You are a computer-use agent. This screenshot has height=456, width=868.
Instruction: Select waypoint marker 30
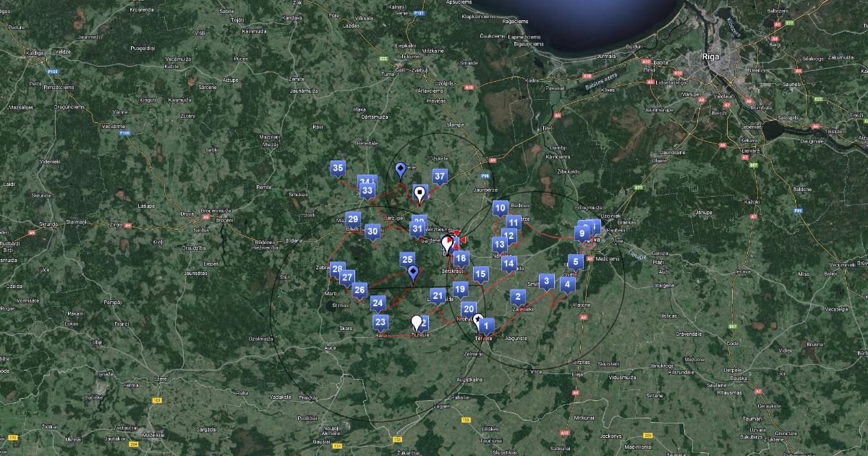[x=373, y=232]
